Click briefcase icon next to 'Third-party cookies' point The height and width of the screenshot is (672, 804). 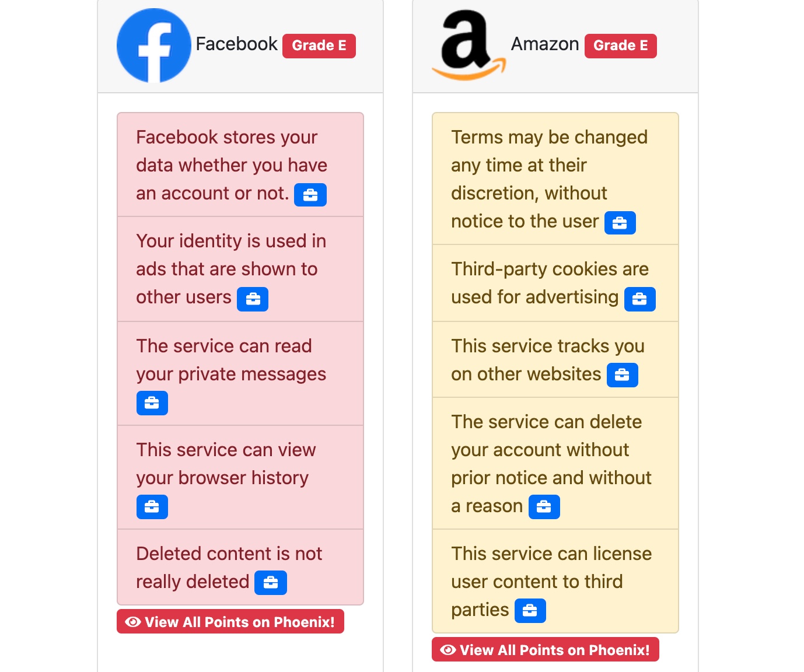click(639, 299)
